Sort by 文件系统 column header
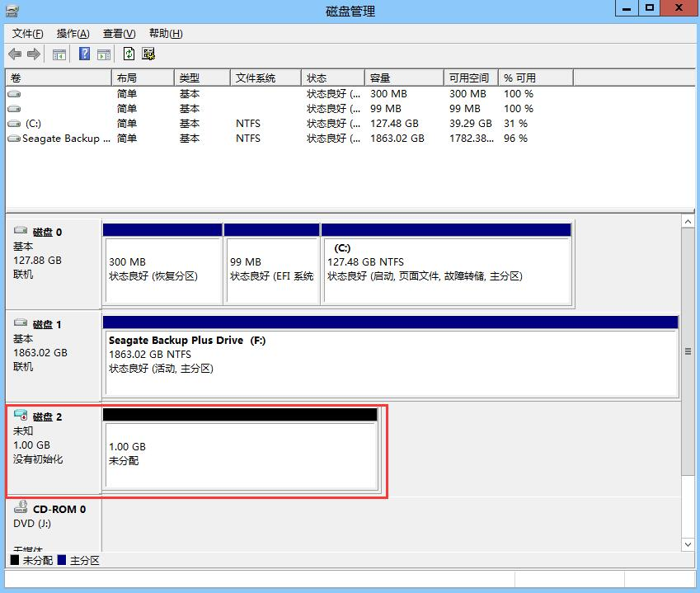700x593 pixels. point(265,78)
